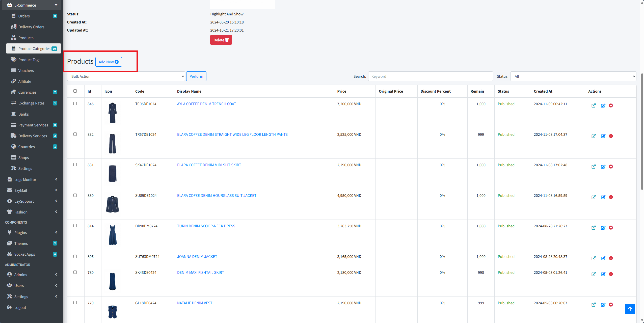
Task: Open the Status filter dropdown
Action: [x=573, y=76]
